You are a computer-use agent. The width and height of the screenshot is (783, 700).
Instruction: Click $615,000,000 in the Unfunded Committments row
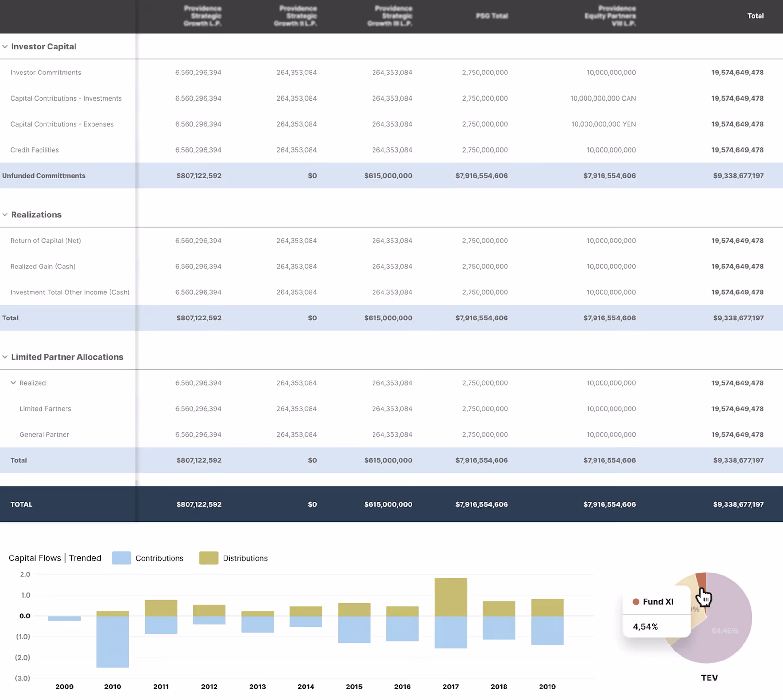[x=388, y=175]
